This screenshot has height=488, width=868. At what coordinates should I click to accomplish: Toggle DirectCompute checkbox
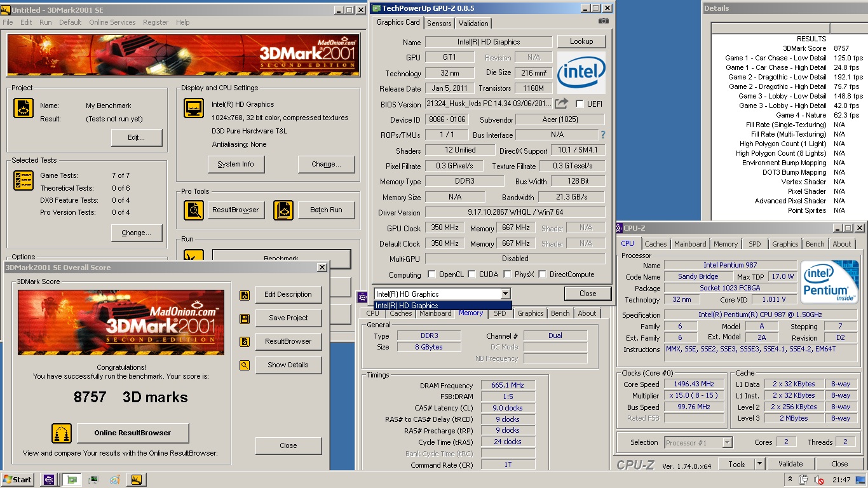[x=542, y=274]
